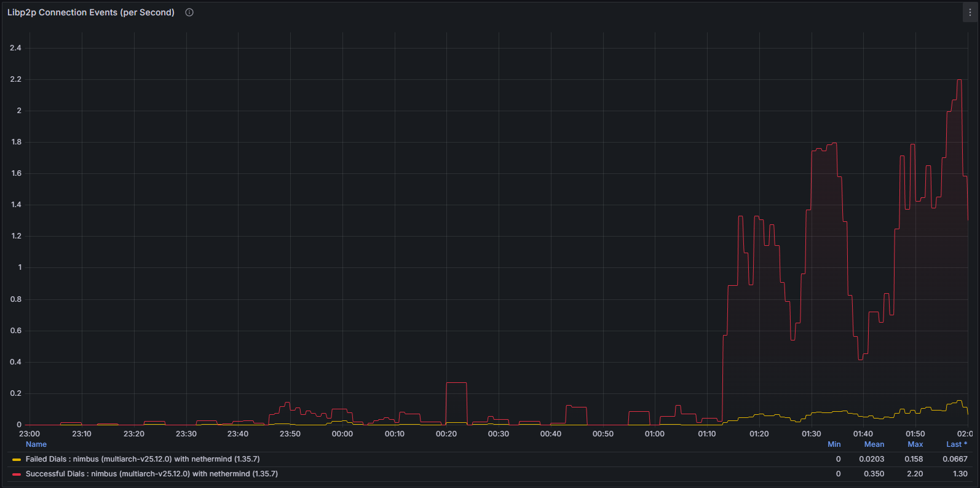Click the 0.0203 mean value for Failed Dials

pos(871,459)
